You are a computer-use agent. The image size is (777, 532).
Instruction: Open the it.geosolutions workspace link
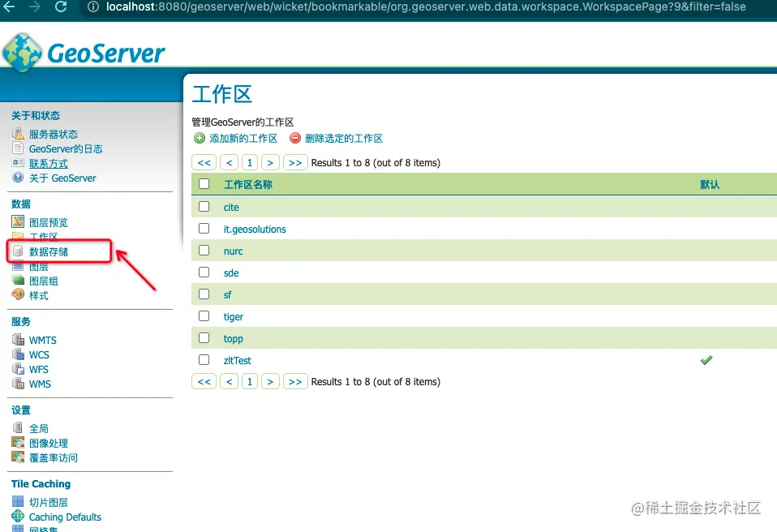pyautogui.click(x=255, y=230)
